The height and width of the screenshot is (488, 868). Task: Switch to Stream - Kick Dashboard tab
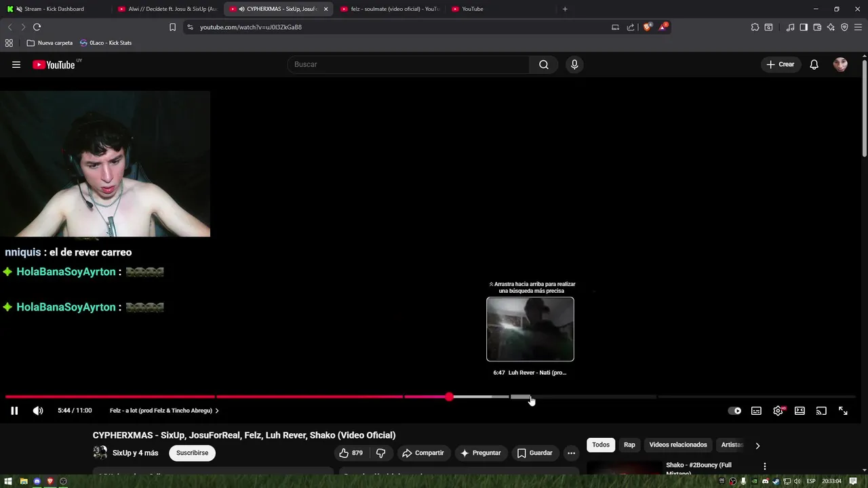coord(54,9)
